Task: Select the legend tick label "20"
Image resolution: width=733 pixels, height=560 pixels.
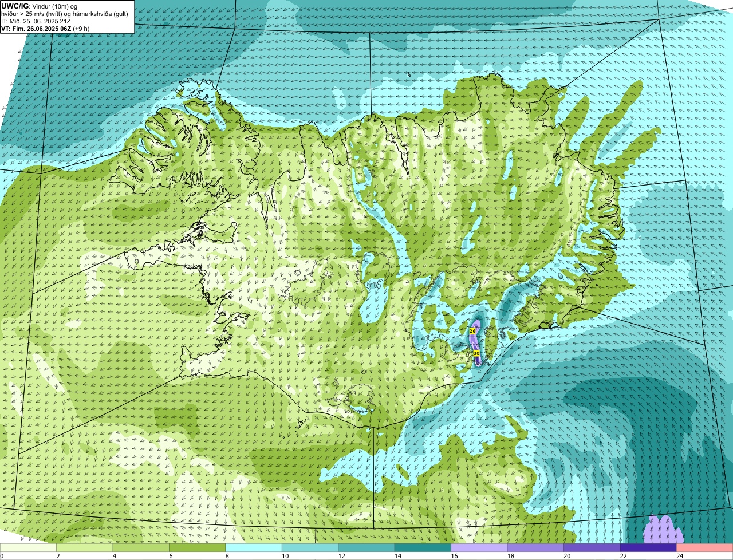Action: click(x=567, y=556)
